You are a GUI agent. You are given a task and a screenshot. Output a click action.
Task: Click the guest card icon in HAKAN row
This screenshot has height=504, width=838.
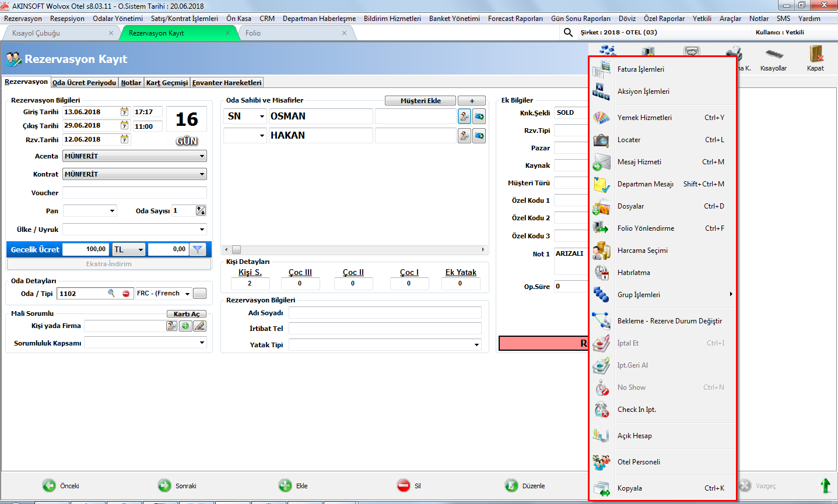click(464, 136)
